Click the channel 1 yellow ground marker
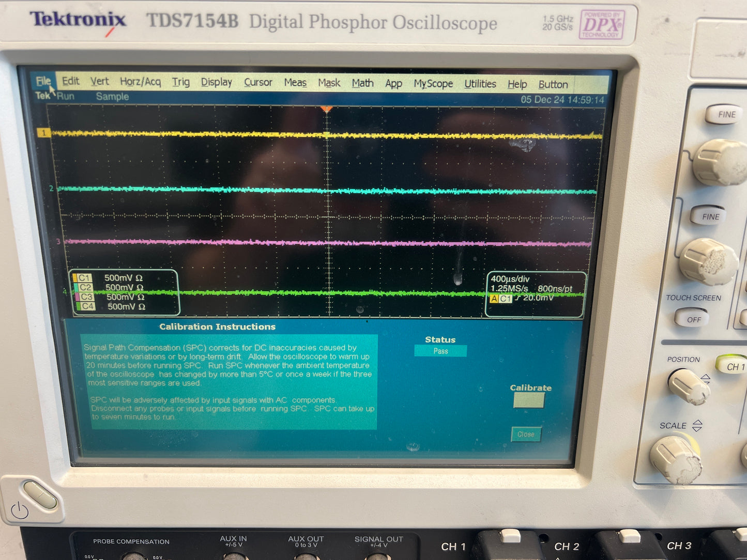The image size is (747, 560). (44, 133)
